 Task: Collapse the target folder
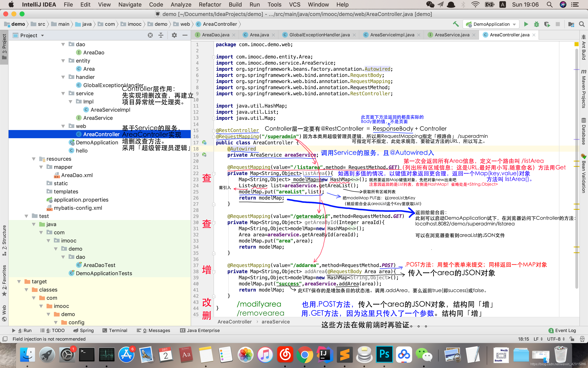point(19,282)
